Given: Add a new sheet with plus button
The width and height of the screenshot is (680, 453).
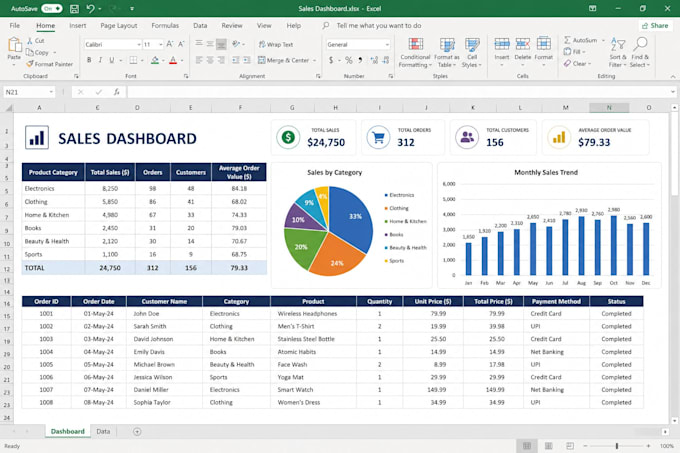Looking at the screenshot, I should point(137,431).
